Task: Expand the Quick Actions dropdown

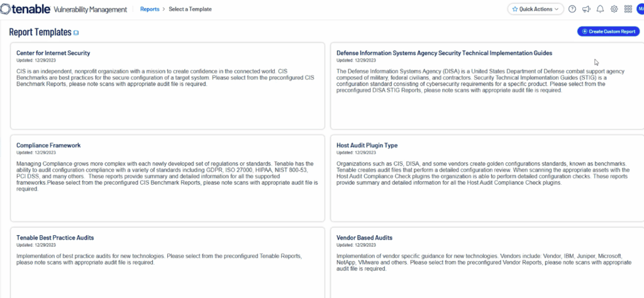Action: [x=534, y=9]
